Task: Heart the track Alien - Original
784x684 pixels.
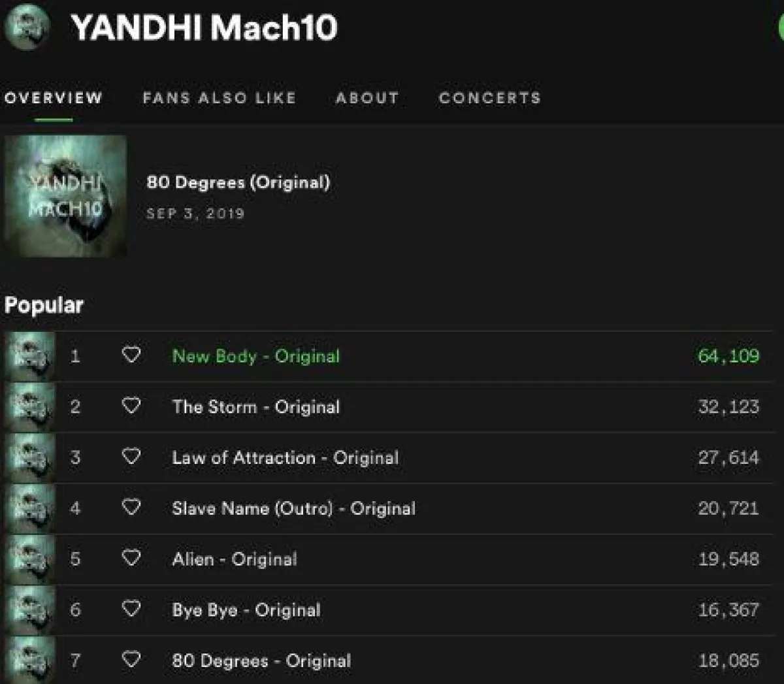Action: click(131, 558)
